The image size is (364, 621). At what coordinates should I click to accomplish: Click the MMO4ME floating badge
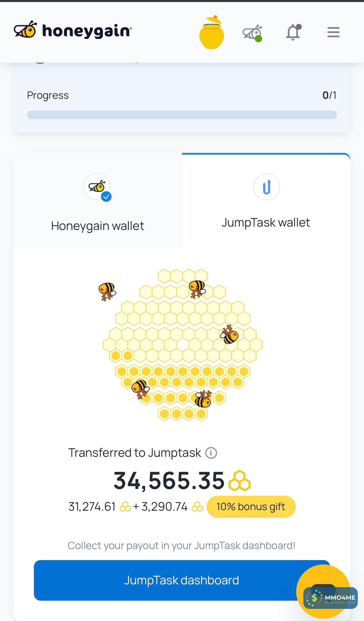coord(330,598)
